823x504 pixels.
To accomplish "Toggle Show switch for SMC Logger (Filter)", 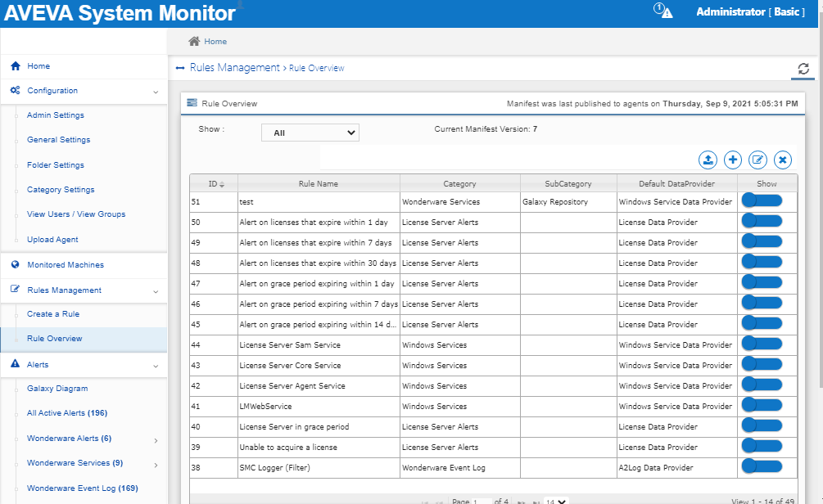I will point(762,466).
